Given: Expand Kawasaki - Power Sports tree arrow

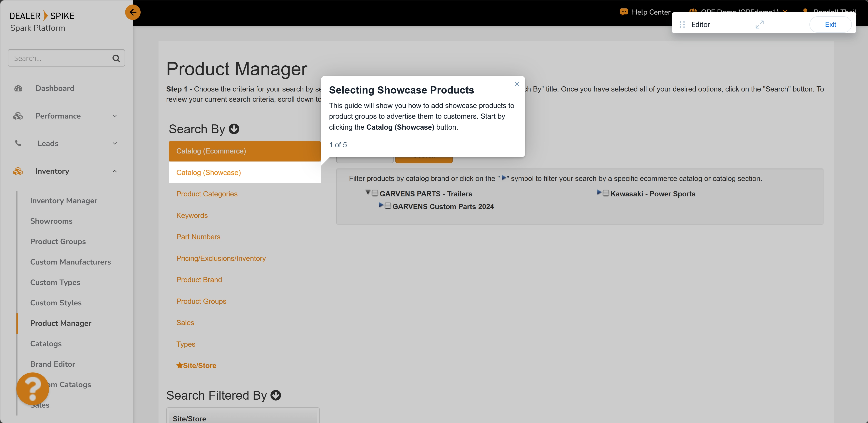Looking at the screenshot, I should 599,192.
